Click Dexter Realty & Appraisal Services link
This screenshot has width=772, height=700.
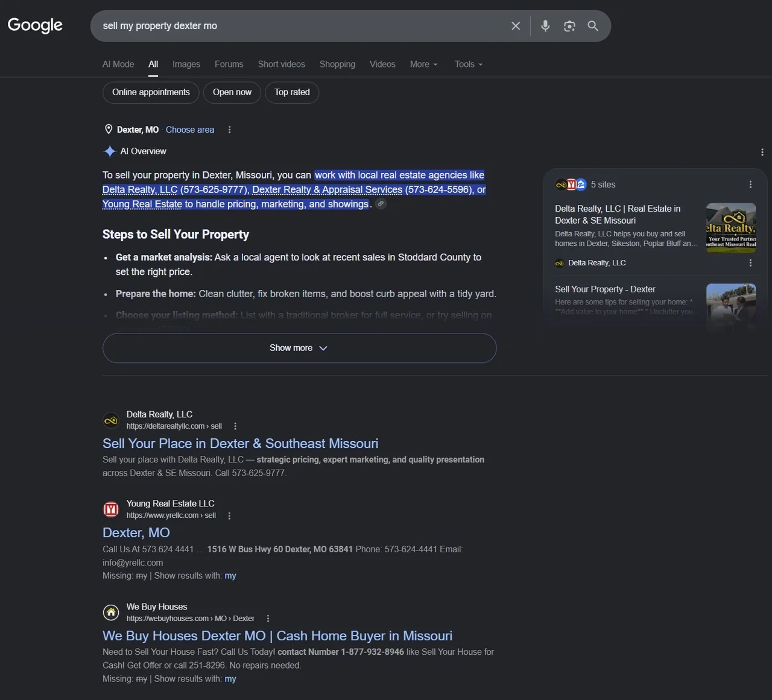(327, 189)
